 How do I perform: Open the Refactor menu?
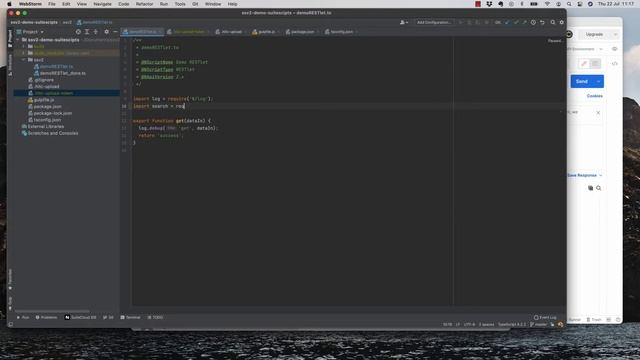tap(144, 4)
